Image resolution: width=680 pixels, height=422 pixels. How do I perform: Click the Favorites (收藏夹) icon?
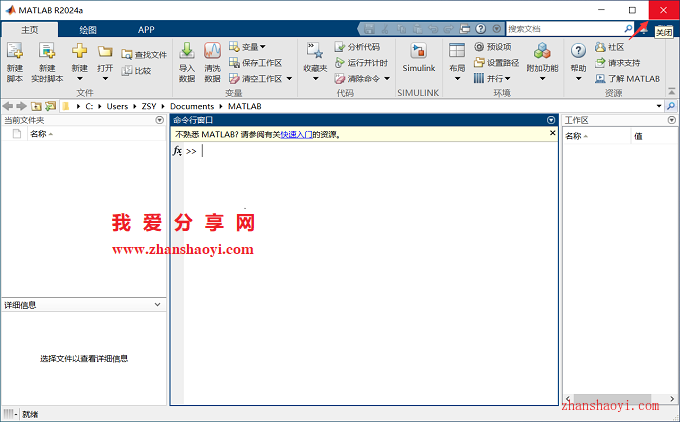(315, 51)
